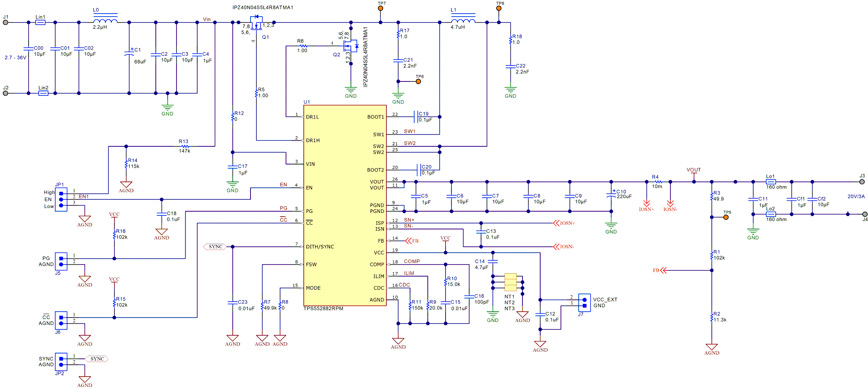Viewport: 868px width, 389px height.
Task: Select the High position pin on jumper JP1
Action: 60,192
